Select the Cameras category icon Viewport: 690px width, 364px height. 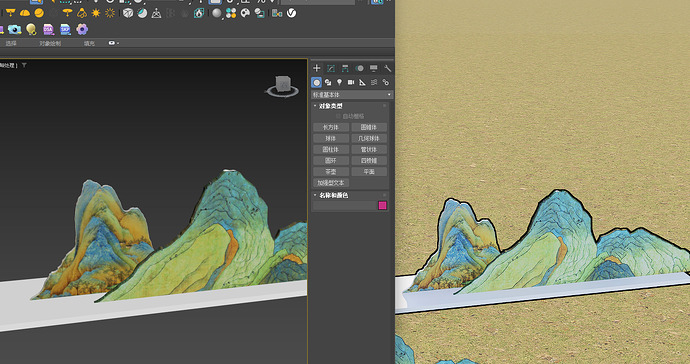pos(351,82)
